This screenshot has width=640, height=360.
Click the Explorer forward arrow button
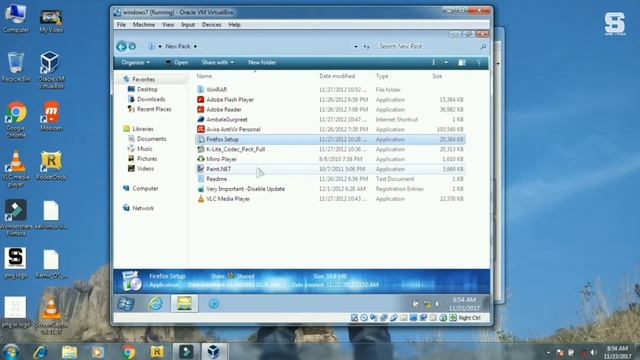pos(132,46)
